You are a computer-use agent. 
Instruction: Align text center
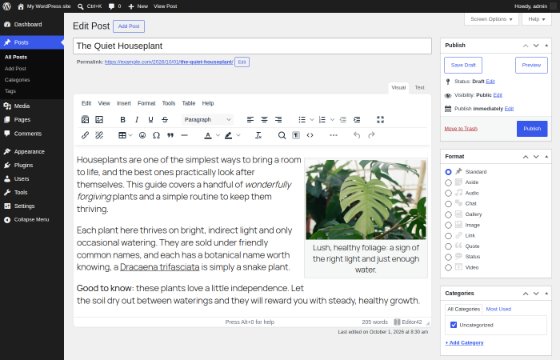pos(264,120)
